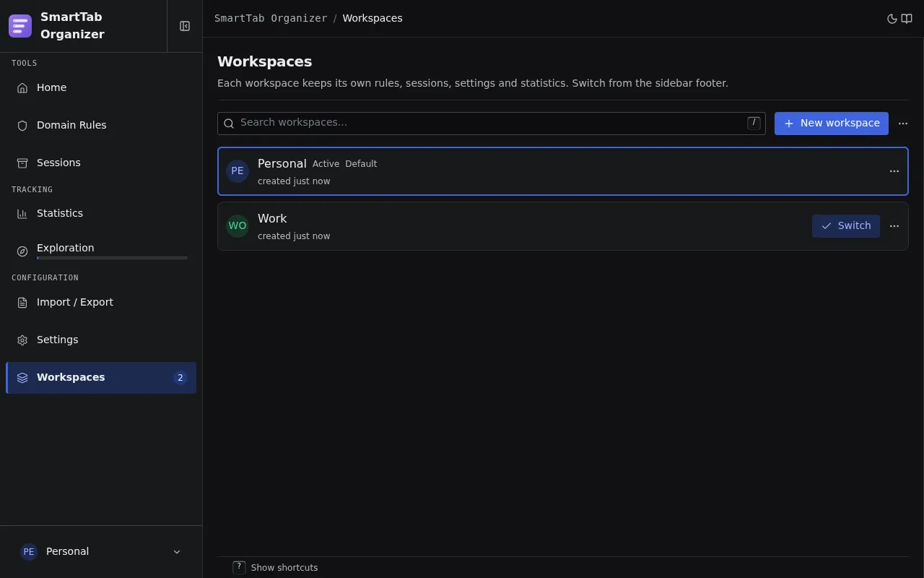
Task: Click the magnifier icon in search
Action: pyautogui.click(x=229, y=124)
